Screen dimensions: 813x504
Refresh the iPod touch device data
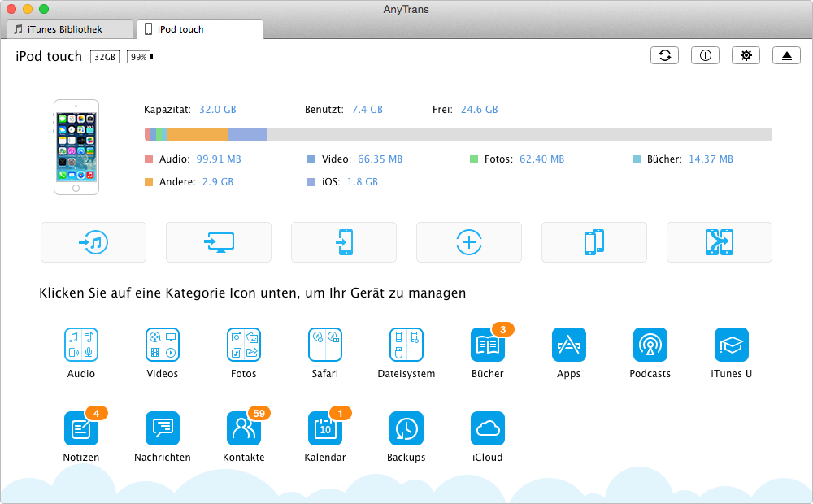[665, 55]
